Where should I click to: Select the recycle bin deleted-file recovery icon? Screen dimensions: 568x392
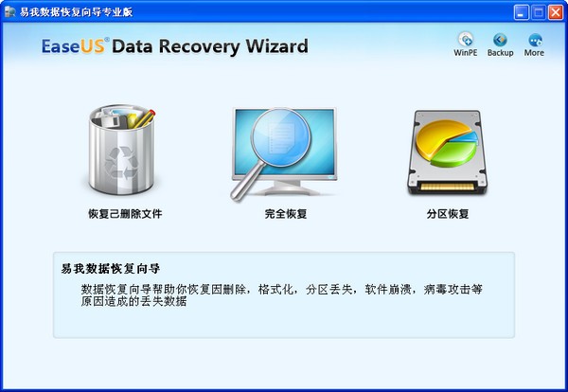[122, 150]
